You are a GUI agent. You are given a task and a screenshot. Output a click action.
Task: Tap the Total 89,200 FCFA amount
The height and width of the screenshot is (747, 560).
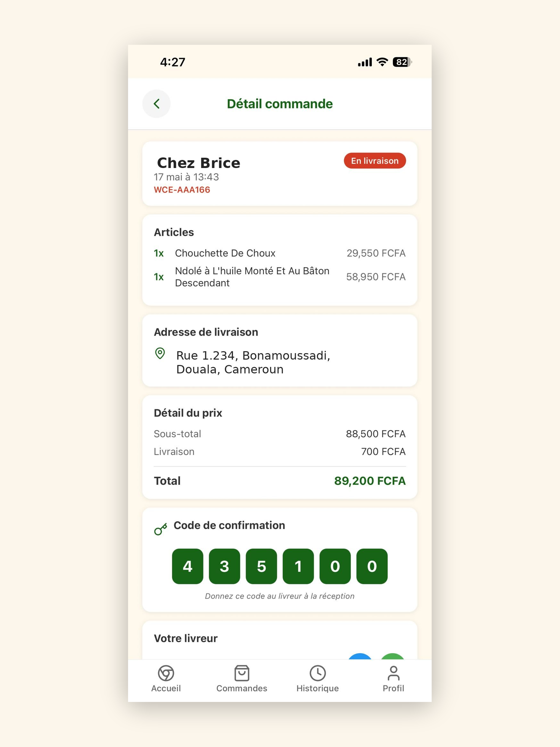[x=370, y=480]
